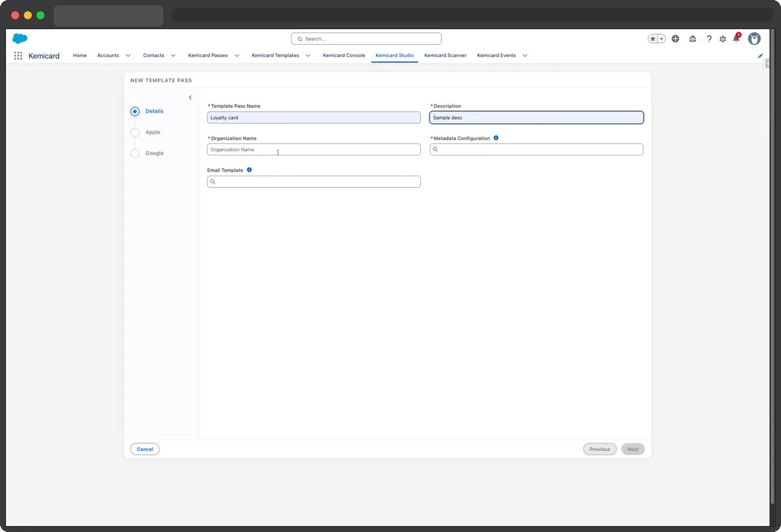Open the Favorites list dropdown arrow
This screenshot has height=532, width=781.
pyautogui.click(x=662, y=39)
